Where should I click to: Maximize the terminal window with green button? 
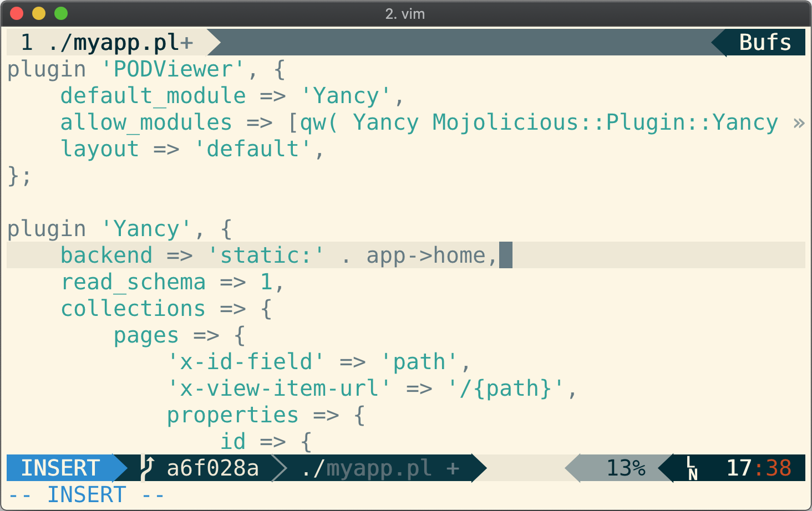(x=61, y=13)
